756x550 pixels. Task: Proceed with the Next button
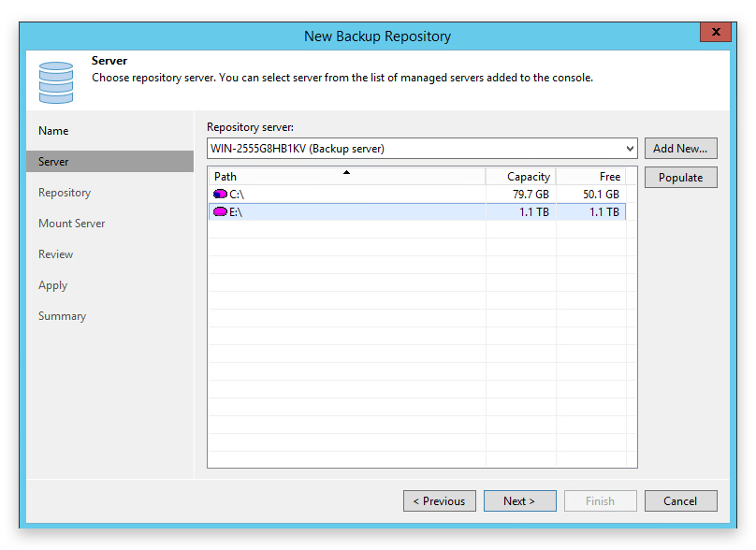pyautogui.click(x=520, y=500)
